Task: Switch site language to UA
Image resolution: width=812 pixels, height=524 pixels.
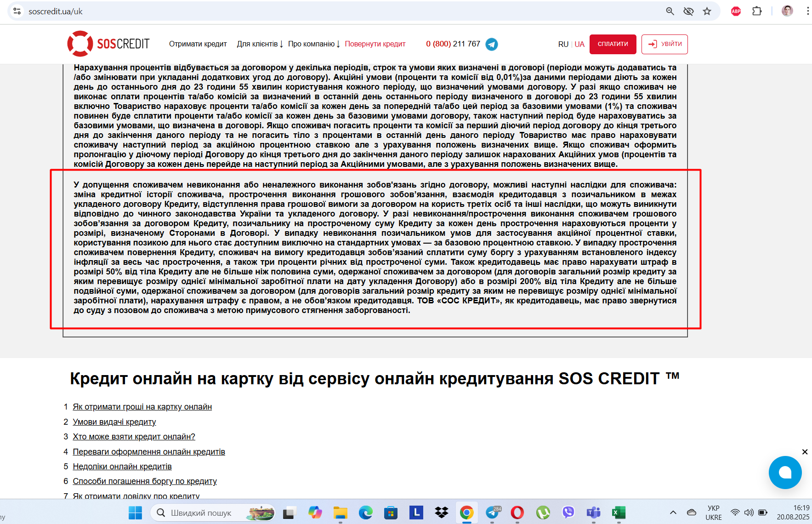Action: click(x=579, y=44)
